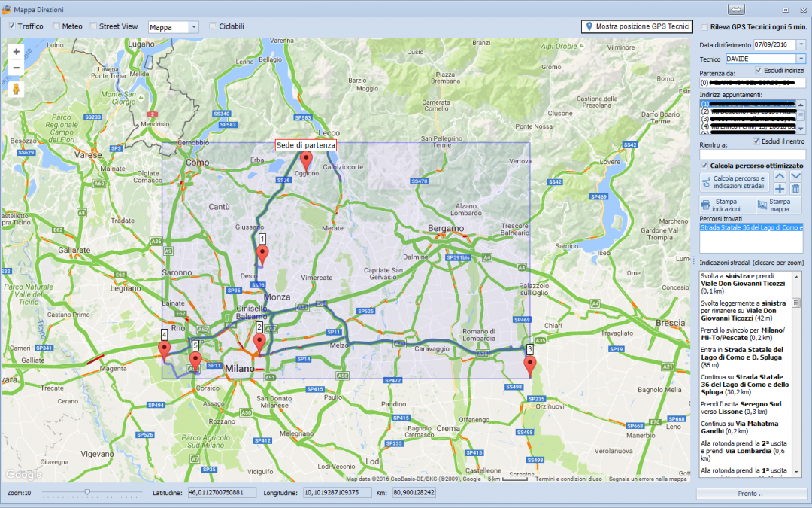Click the Mappa Direzioni app icon in the title bar

click(x=6, y=9)
